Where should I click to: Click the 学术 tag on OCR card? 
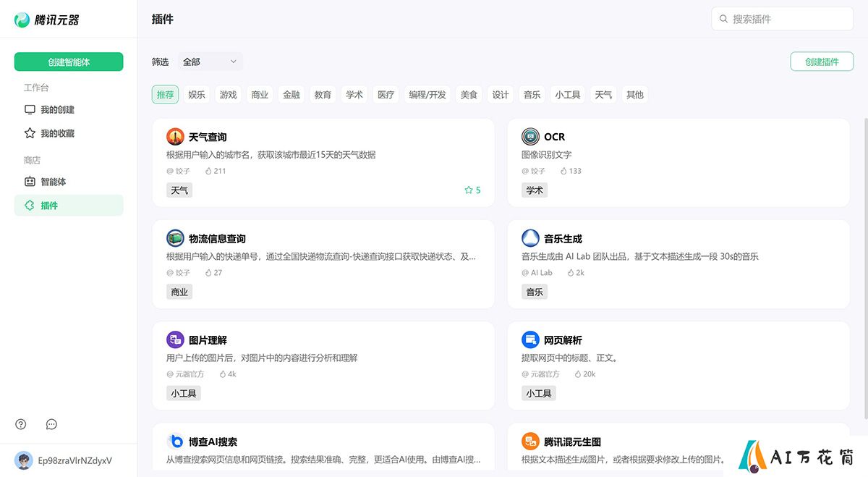tap(535, 190)
